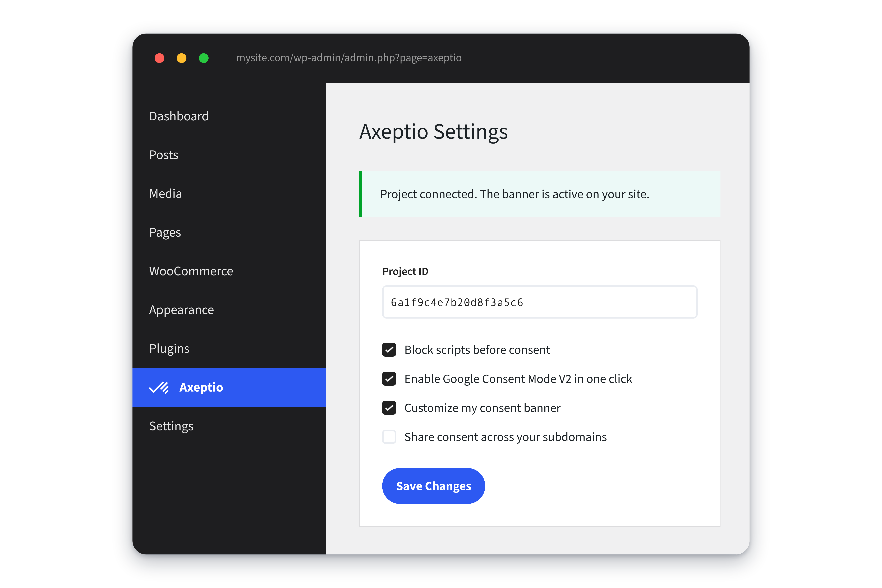Click the Save Changes button
Viewport: 882px width, 588px height.
pyautogui.click(x=434, y=486)
